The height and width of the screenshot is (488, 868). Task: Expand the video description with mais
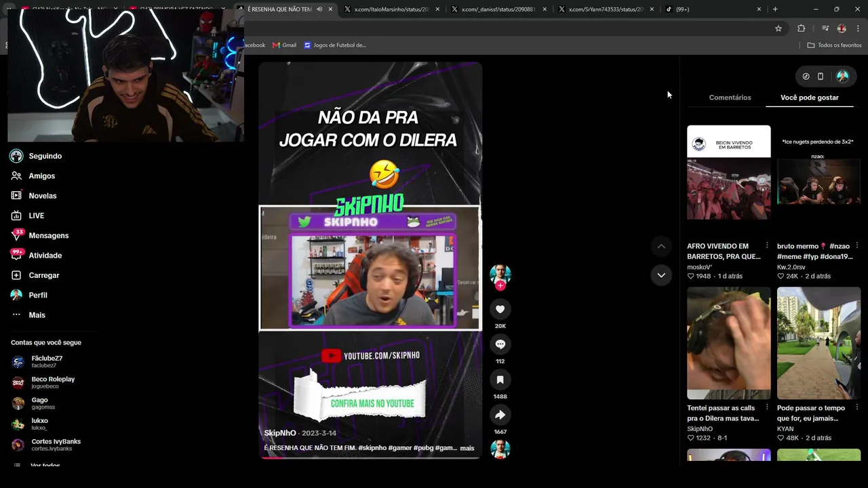(x=467, y=448)
